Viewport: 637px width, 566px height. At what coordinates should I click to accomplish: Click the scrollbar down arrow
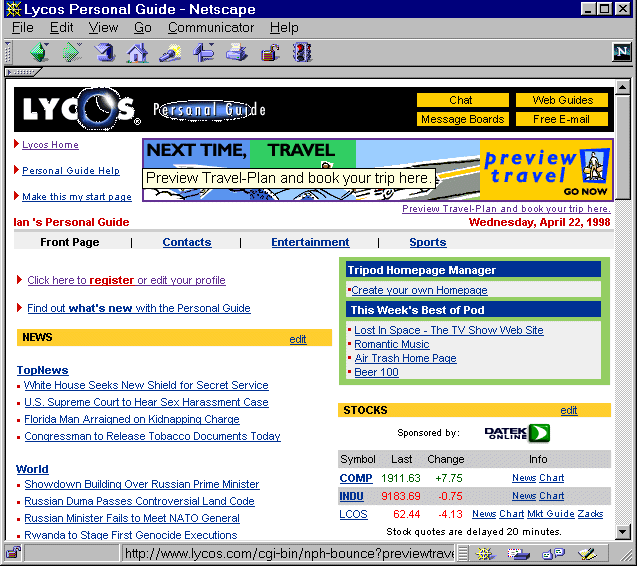623,532
